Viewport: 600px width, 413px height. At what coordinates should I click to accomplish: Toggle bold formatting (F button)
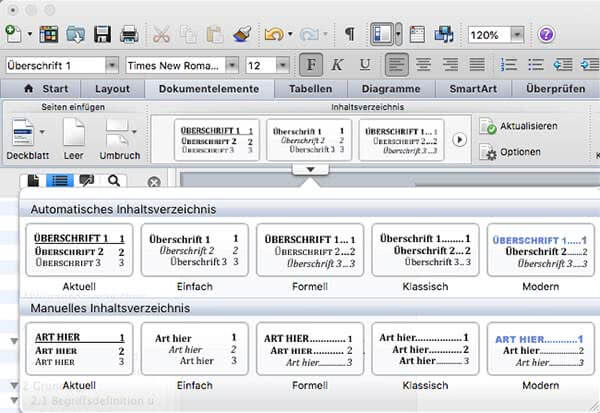tap(312, 65)
